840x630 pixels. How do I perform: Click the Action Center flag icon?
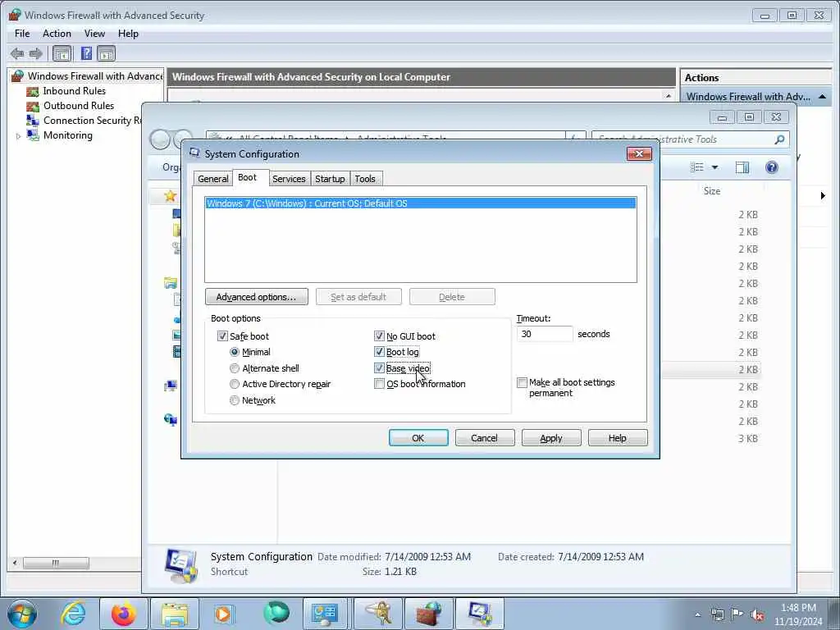pos(737,614)
